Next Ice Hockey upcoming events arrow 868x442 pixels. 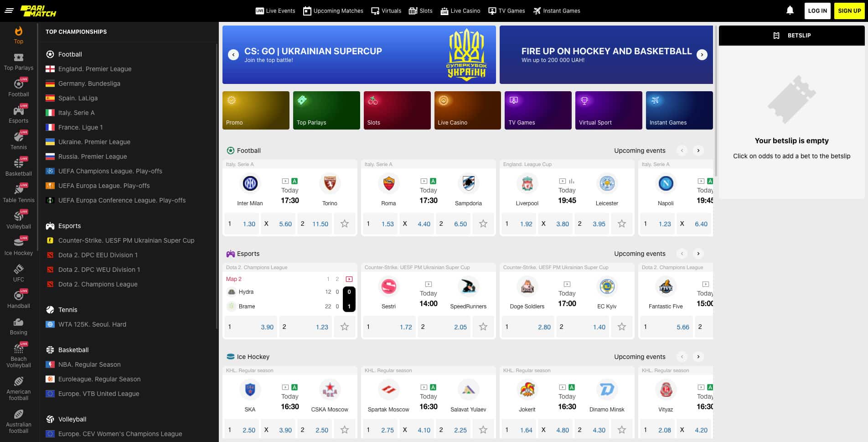[x=698, y=357]
